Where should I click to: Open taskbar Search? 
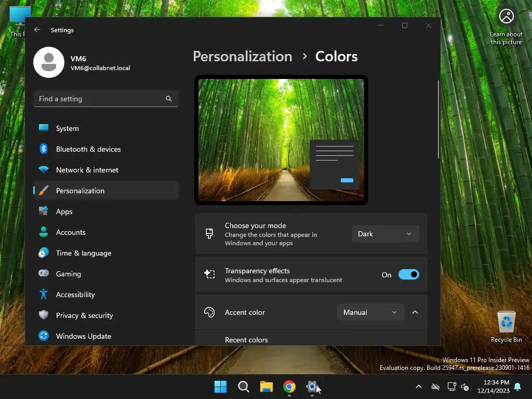pyautogui.click(x=243, y=387)
